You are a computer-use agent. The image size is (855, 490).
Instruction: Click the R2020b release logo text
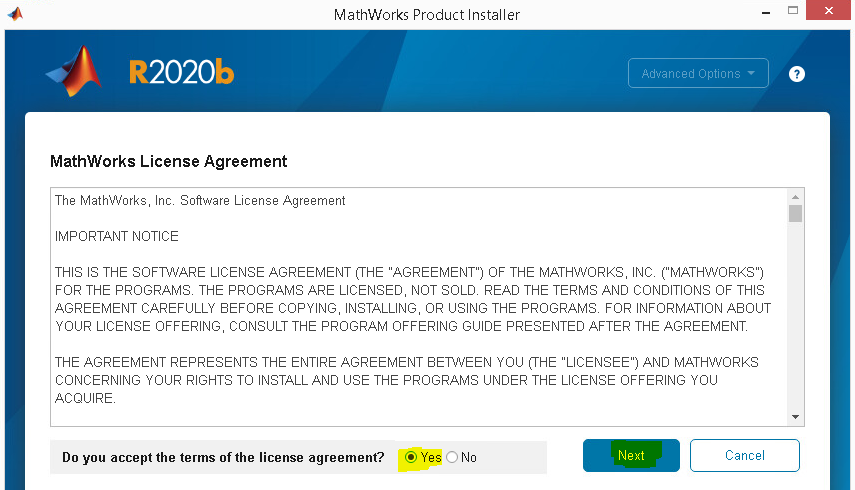pos(181,72)
